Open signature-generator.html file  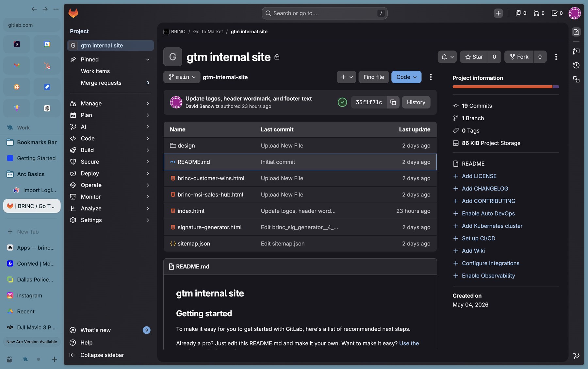click(209, 227)
